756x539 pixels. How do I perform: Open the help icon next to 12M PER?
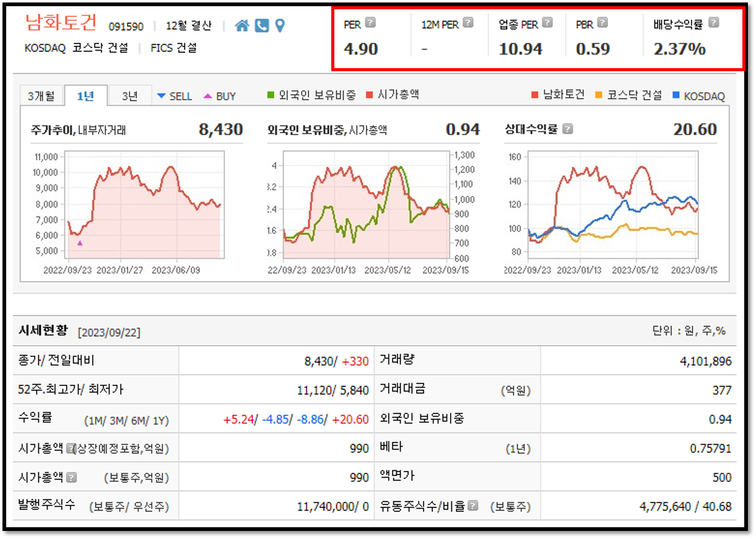point(468,23)
